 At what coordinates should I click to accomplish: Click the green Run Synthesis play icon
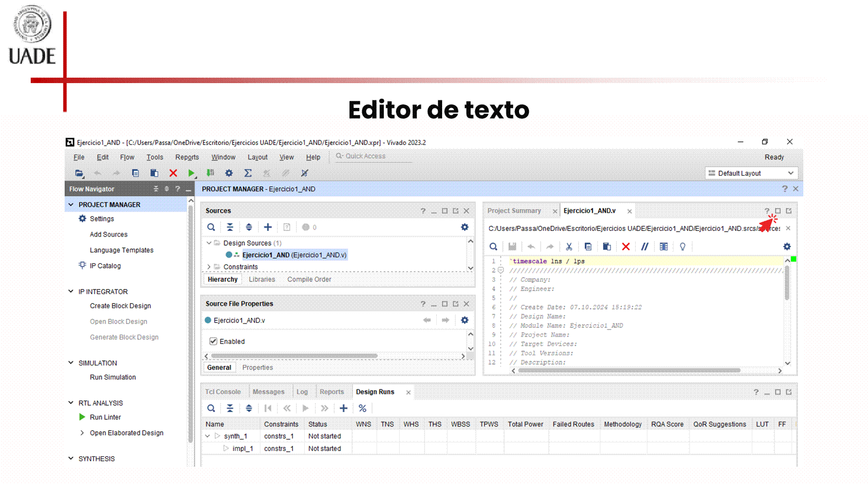point(191,173)
